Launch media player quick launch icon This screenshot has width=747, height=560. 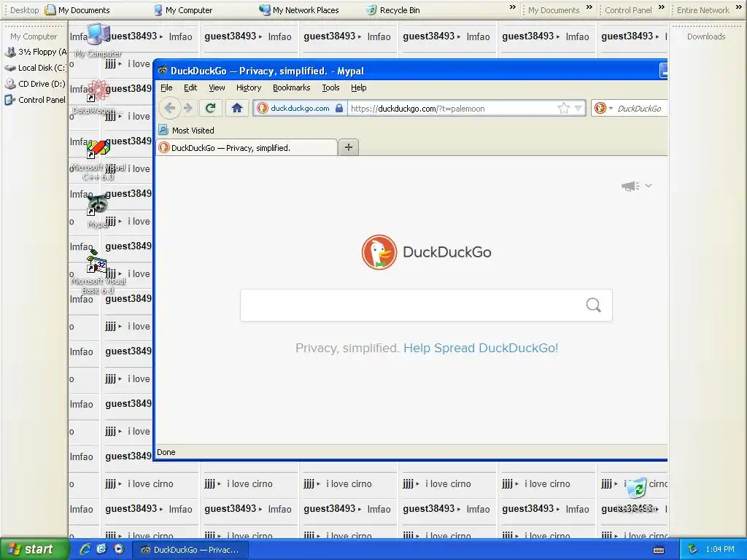click(x=119, y=549)
